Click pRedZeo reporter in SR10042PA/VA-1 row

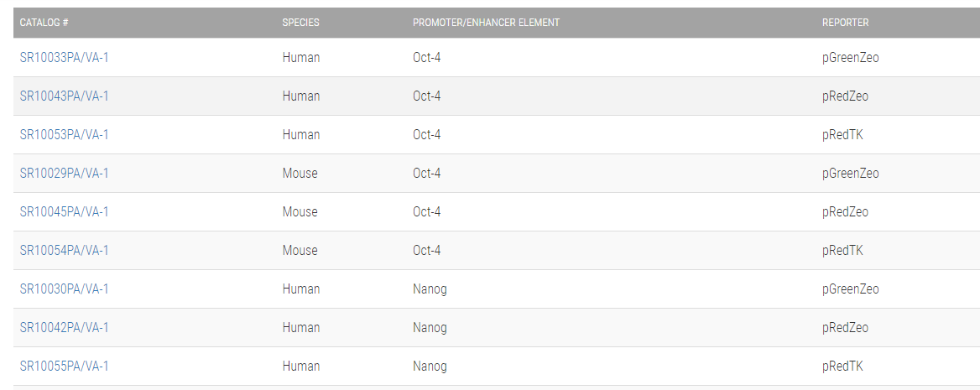coord(845,328)
